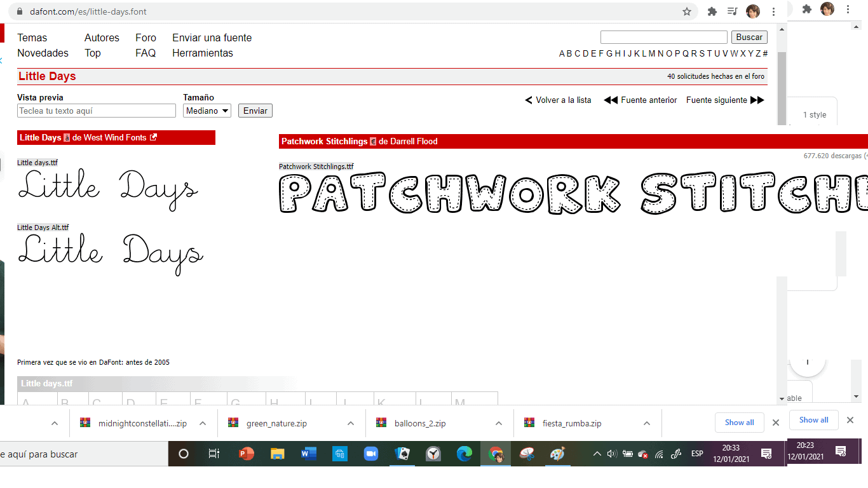This screenshot has height=488, width=868.
Task: Go to Fuente siguiente
Action: click(725, 100)
